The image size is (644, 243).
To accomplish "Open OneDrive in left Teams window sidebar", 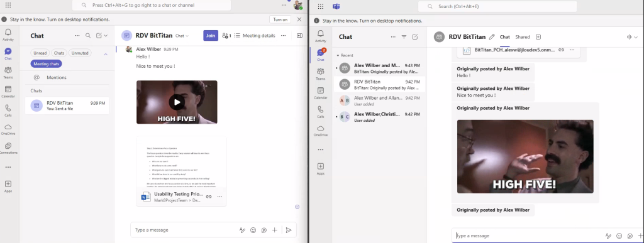I will 8,129.
